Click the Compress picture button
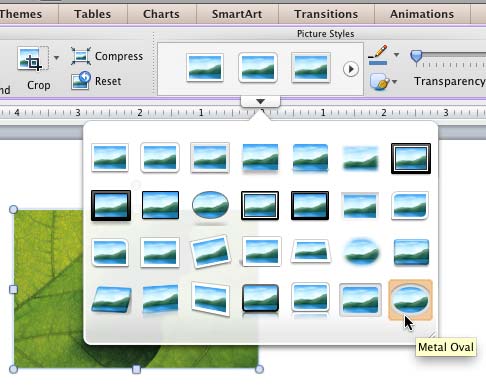 [107, 56]
